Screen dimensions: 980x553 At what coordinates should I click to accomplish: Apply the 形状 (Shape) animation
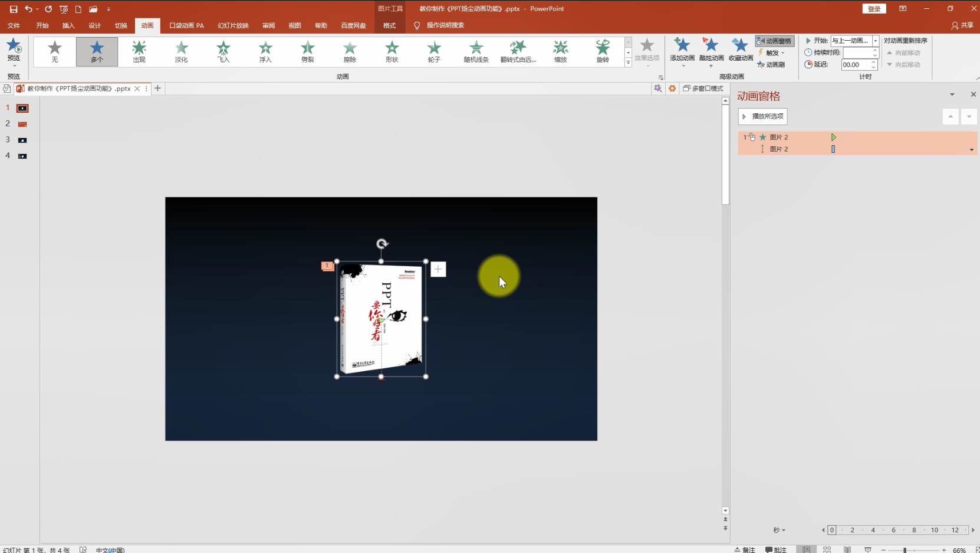tap(392, 51)
